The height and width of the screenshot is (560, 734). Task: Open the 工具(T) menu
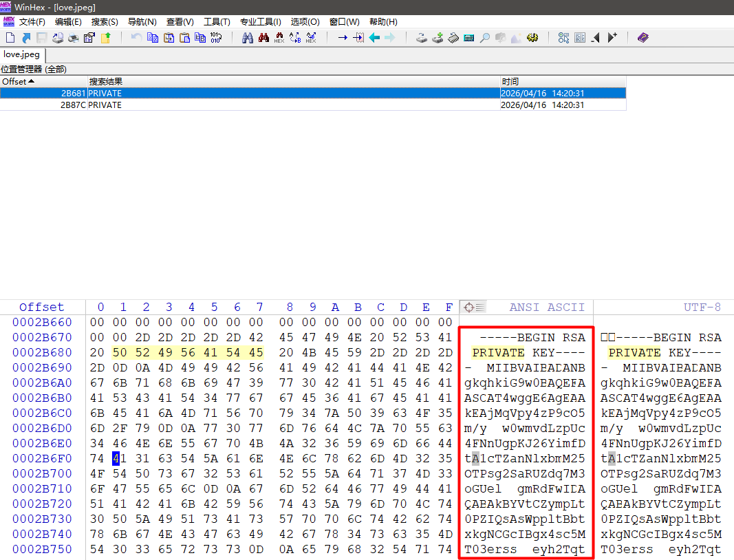pyautogui.click(x=217, y=22)
